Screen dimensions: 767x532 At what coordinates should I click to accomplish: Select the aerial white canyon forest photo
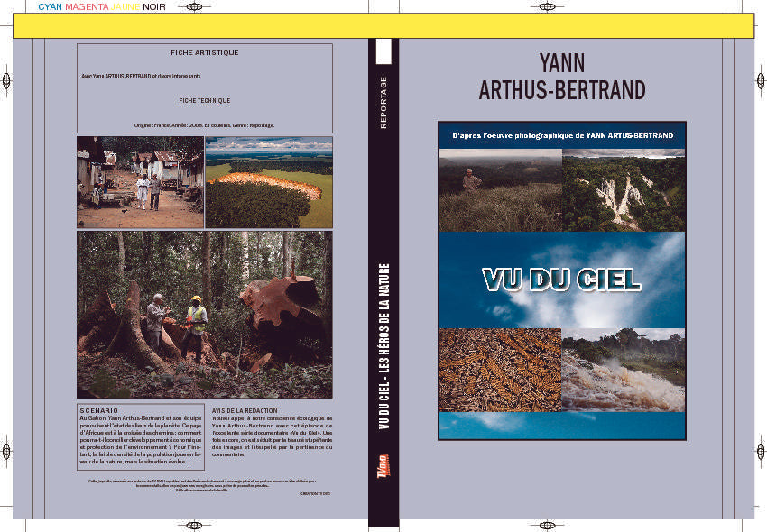tap(624, 190)
